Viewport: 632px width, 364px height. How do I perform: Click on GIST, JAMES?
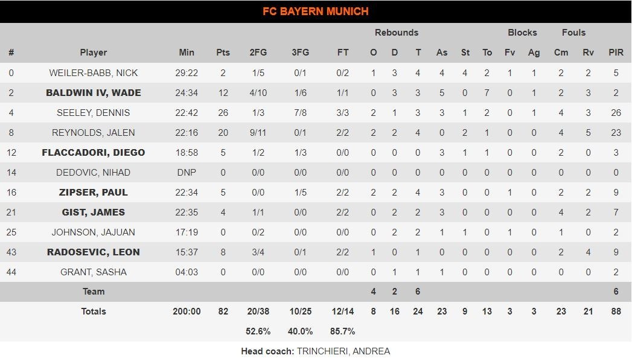point(94,212)
